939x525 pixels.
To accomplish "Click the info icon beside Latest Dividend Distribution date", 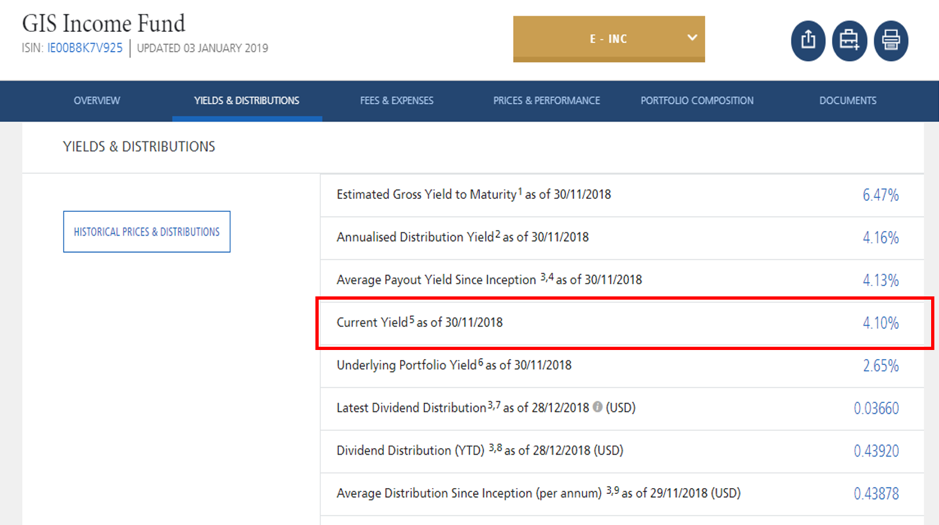I will pyautogui.click(x=597, y=408).
